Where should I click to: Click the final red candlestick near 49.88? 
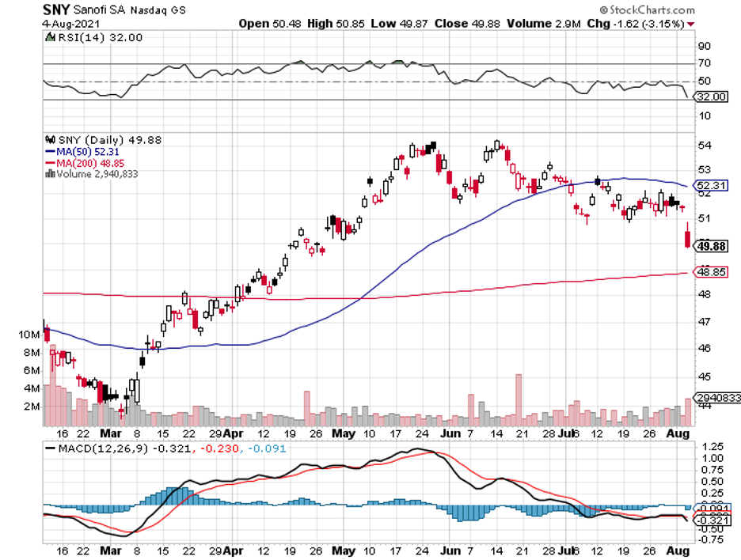coord(688,239)
